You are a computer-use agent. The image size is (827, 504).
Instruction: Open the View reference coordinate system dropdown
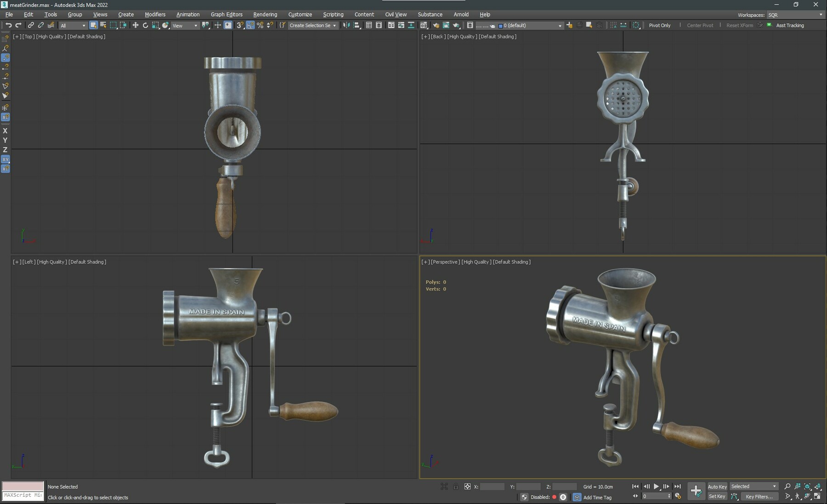click(184, 25)
